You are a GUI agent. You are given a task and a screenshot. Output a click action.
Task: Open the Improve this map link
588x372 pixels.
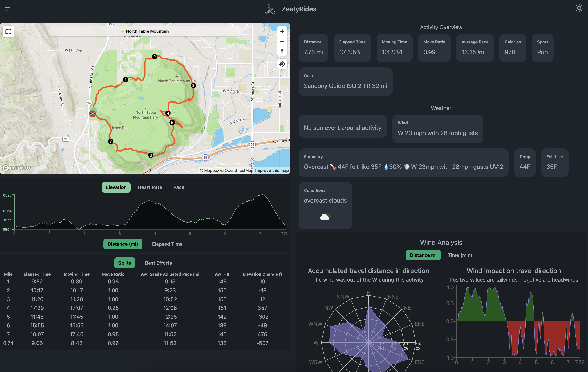272,170
